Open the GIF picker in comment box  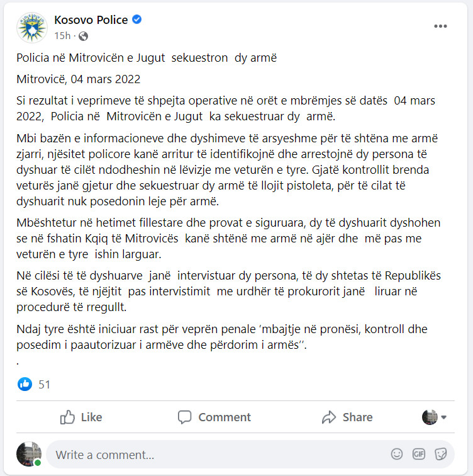point(419,454)
